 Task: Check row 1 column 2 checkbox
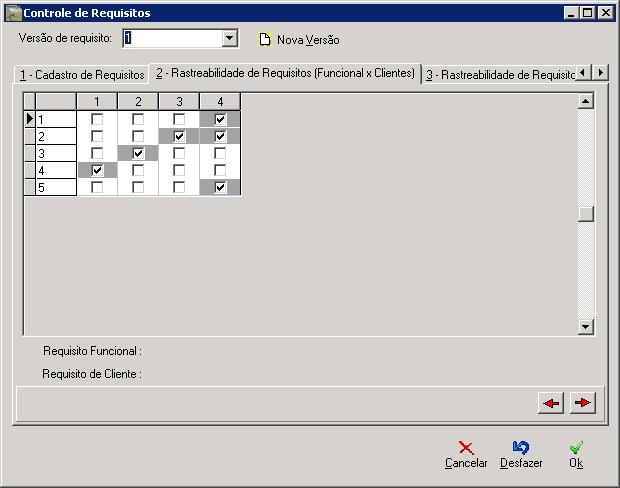[138, 119]
